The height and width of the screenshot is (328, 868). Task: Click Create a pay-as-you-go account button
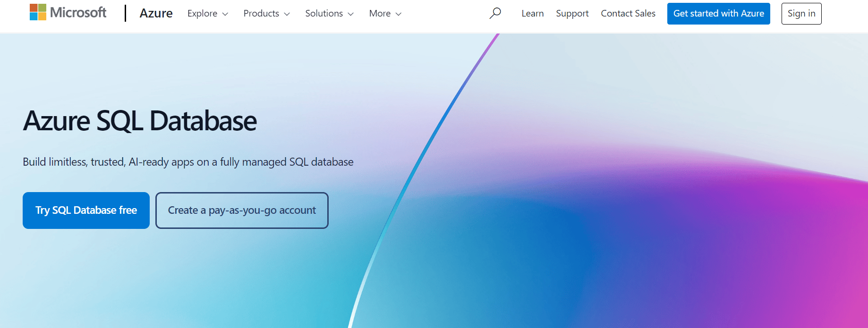click(x=242, y=210)
